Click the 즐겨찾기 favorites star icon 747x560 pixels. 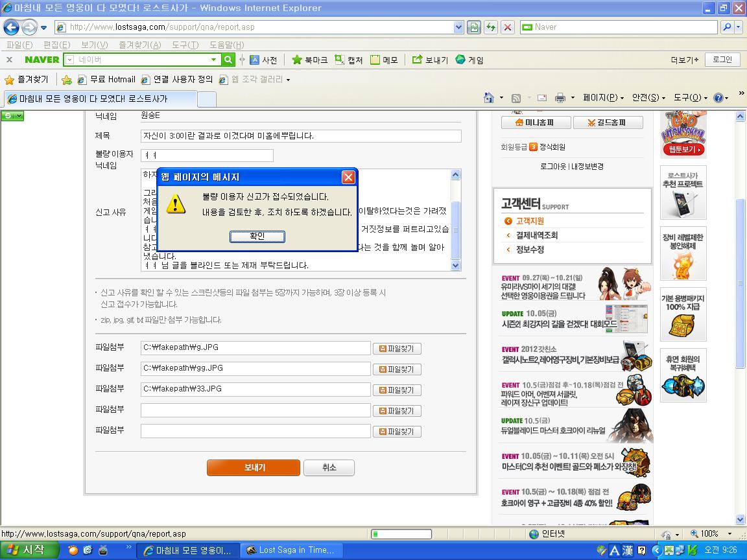pyautogui.click(x=9, y=80)
